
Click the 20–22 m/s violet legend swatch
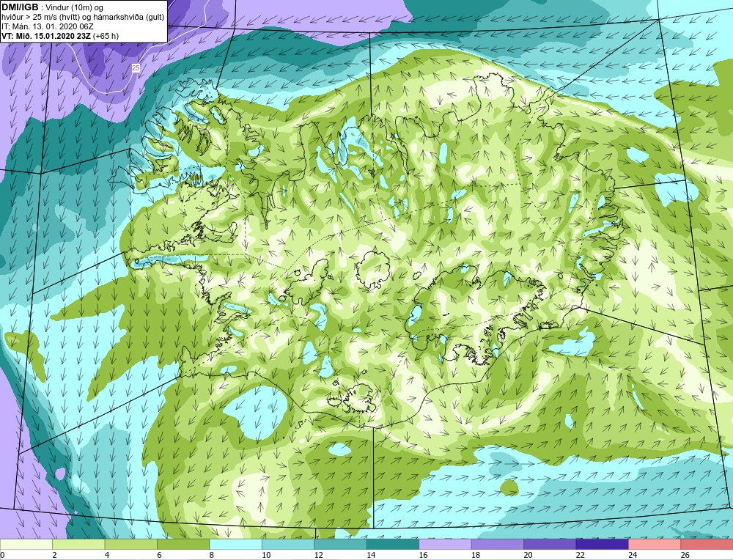(550, 544)
